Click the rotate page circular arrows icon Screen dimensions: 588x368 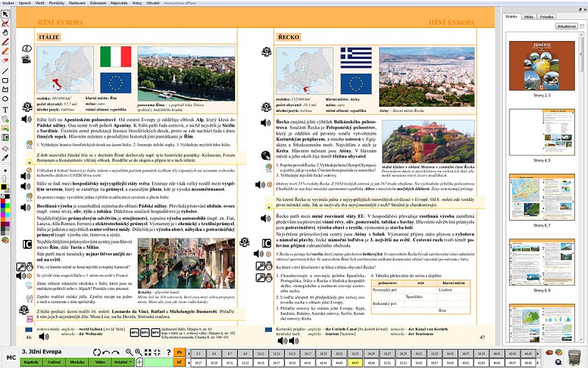97,353
